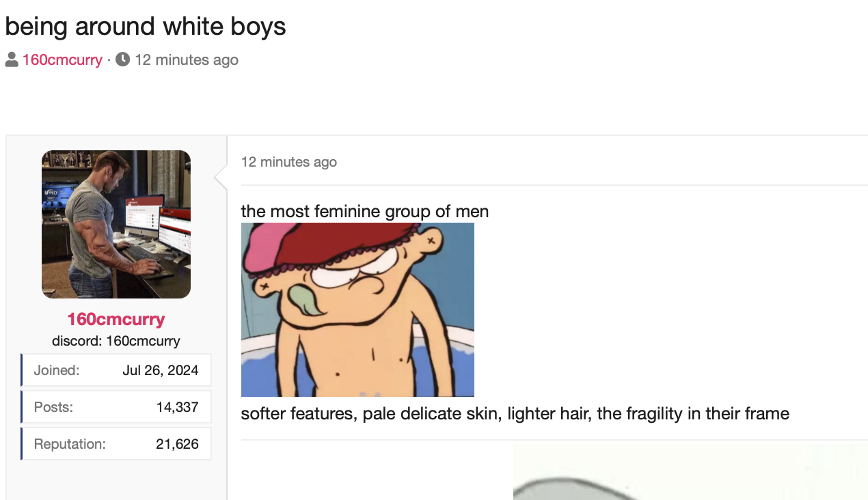
Task: Click the post pointer arrow beside avatar
Action: pyautogui.click(x=221, y=178)
